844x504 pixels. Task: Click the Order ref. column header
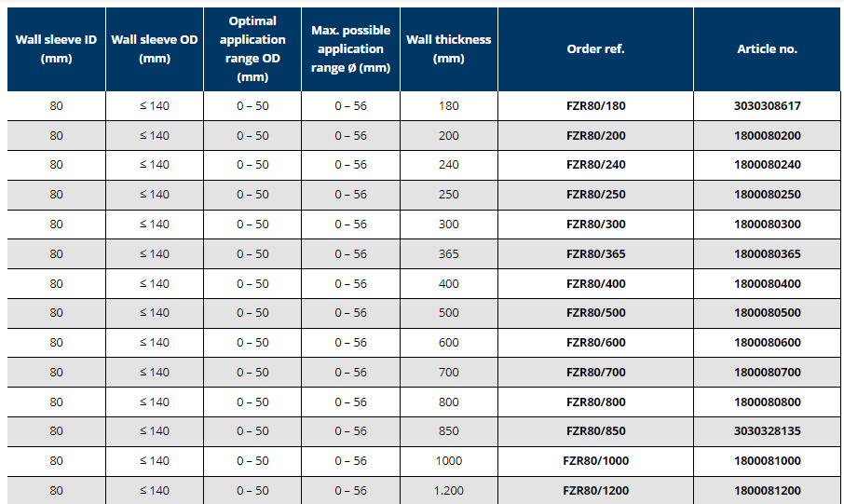coord(595,49)
